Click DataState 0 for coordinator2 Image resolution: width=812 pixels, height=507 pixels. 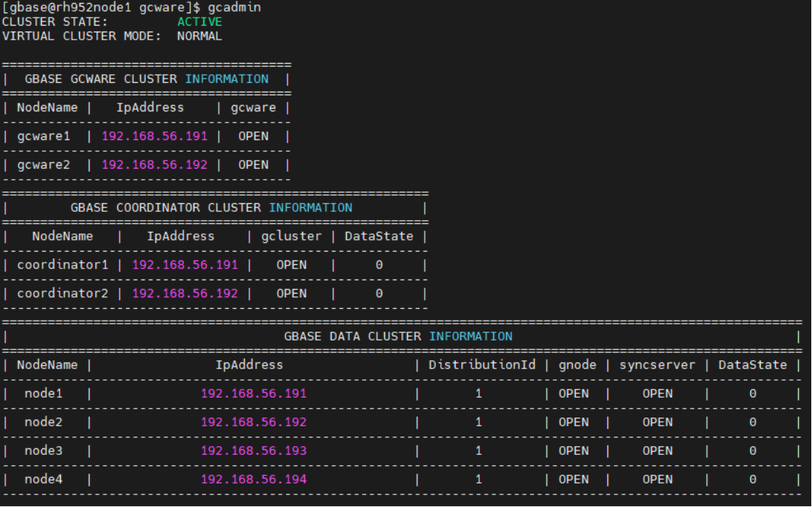pyautogui.click(x=379, y=293)
